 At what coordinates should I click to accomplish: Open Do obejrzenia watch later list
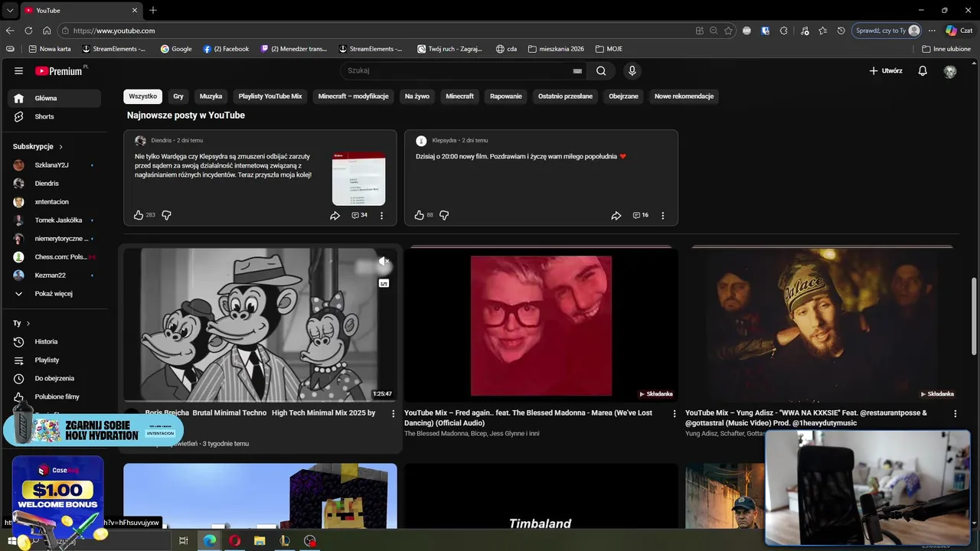point(54,378)
